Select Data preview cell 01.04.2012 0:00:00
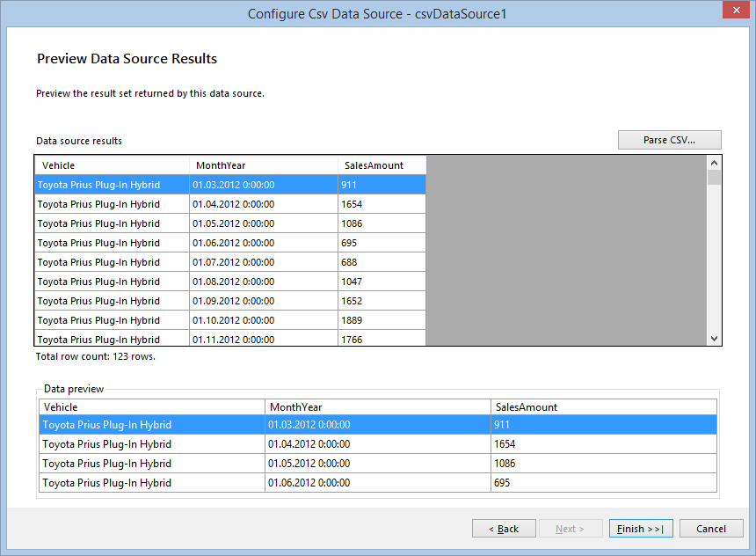This screenshot has height=556, width=756. (377, 444)
